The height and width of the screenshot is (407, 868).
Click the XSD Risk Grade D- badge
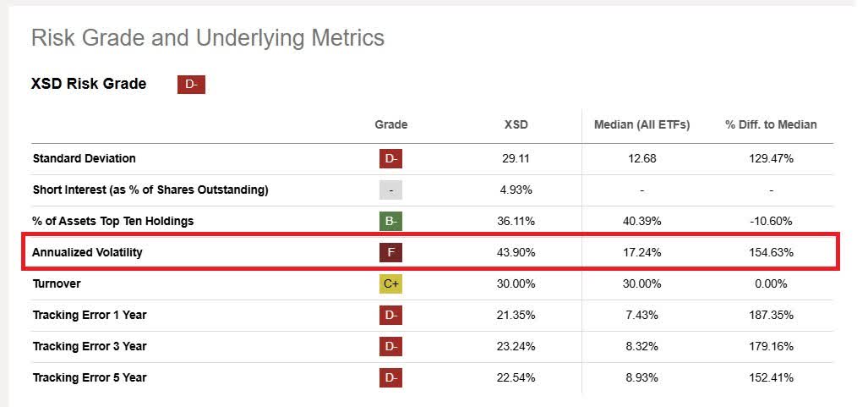(x=191, y=84)
